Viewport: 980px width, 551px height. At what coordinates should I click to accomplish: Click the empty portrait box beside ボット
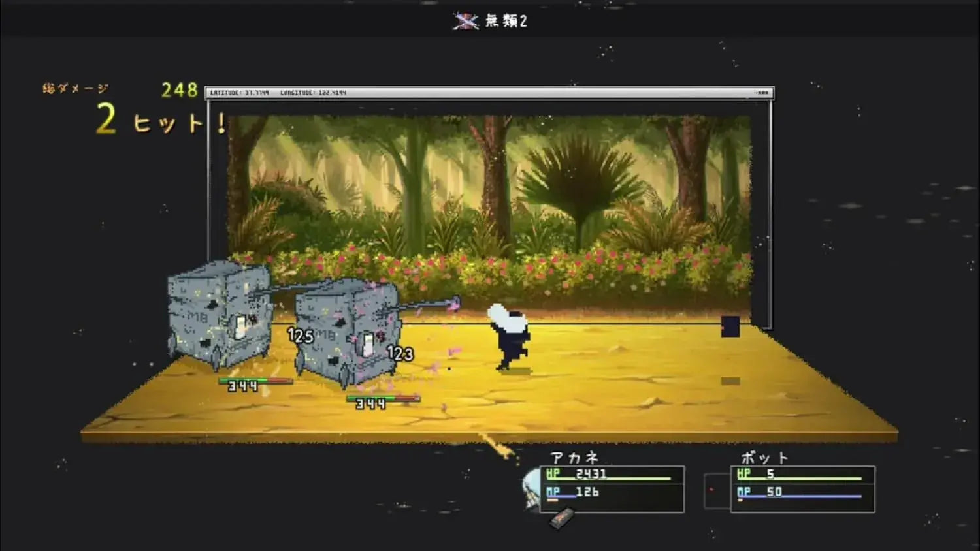coord(716,491)
